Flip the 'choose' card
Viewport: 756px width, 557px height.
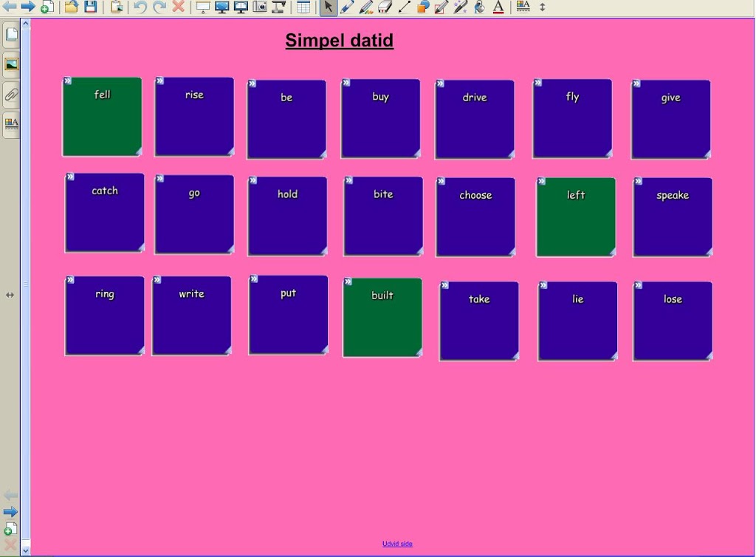pyautogui.click(x=475, y=217)
